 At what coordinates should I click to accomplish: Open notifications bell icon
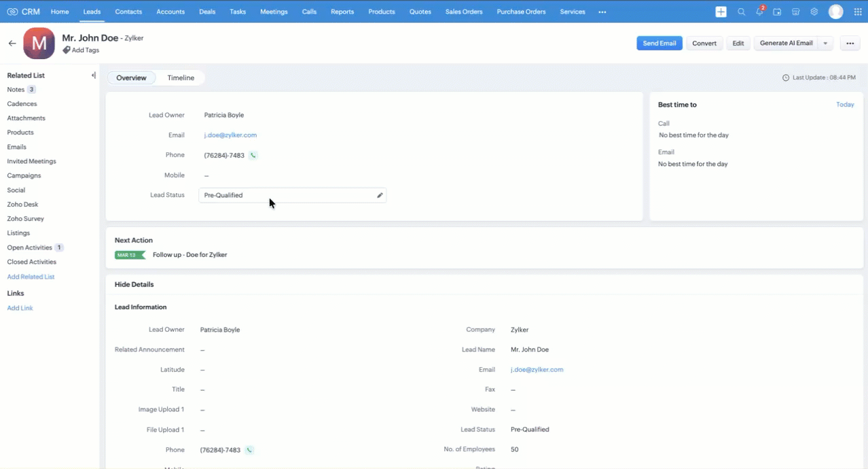pos(759,12)
